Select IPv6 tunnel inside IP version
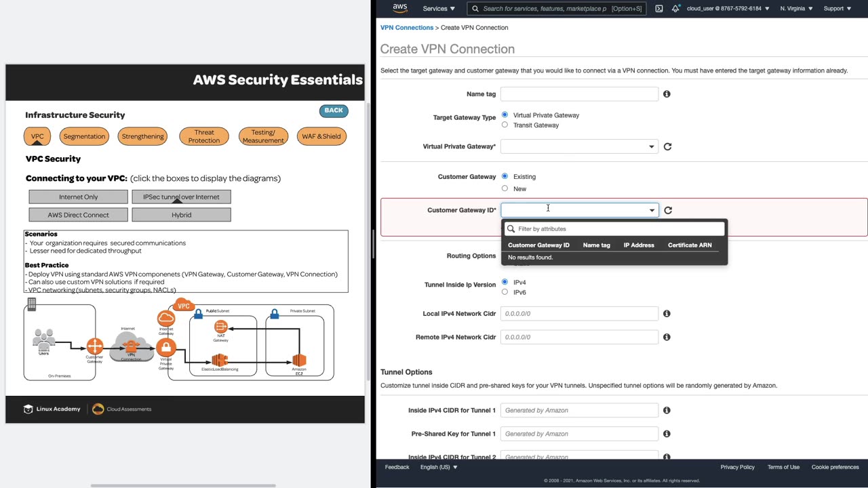Image resolution: width=868 pixels, height=488 pixels. (x=505, y=292)
